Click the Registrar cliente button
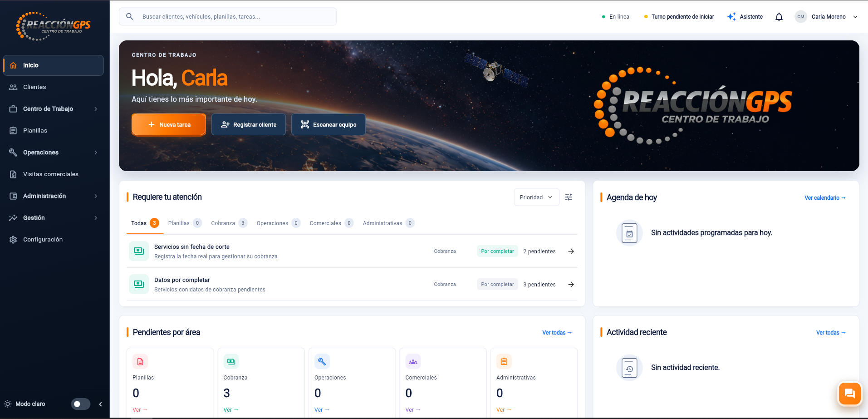This screenshot has width=868, height=419. 249,124
